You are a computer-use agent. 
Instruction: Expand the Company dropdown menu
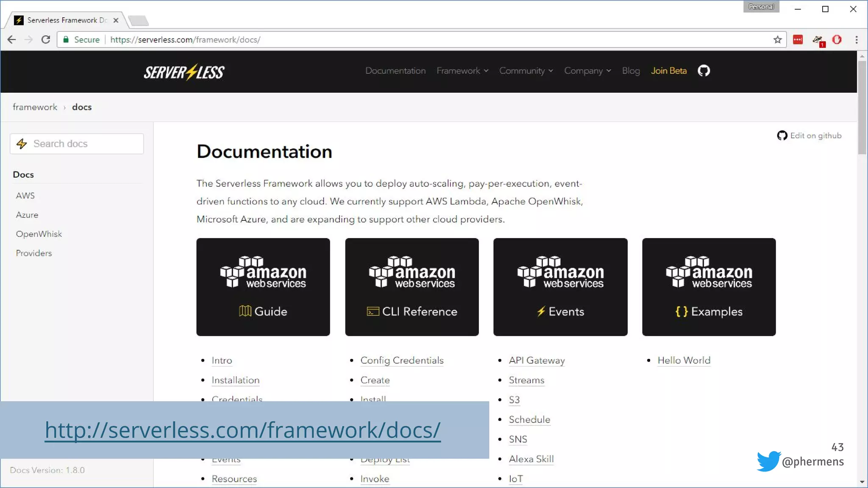coord(587,71)
